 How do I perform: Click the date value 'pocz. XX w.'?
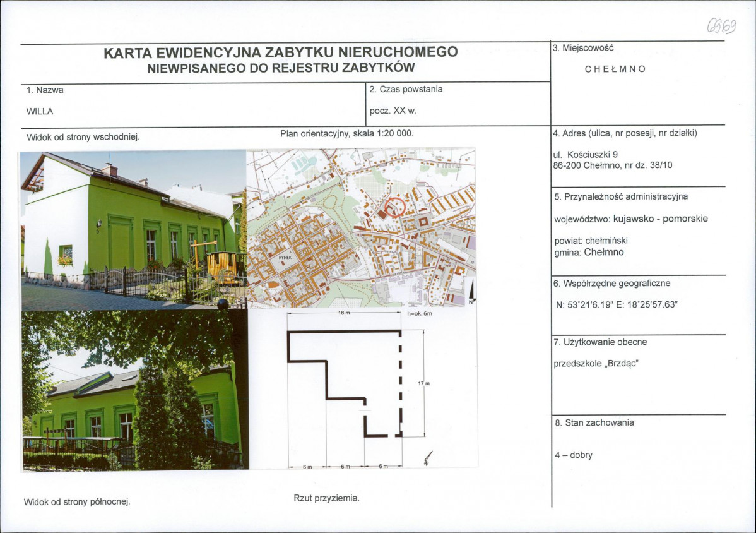click(393, 111)
